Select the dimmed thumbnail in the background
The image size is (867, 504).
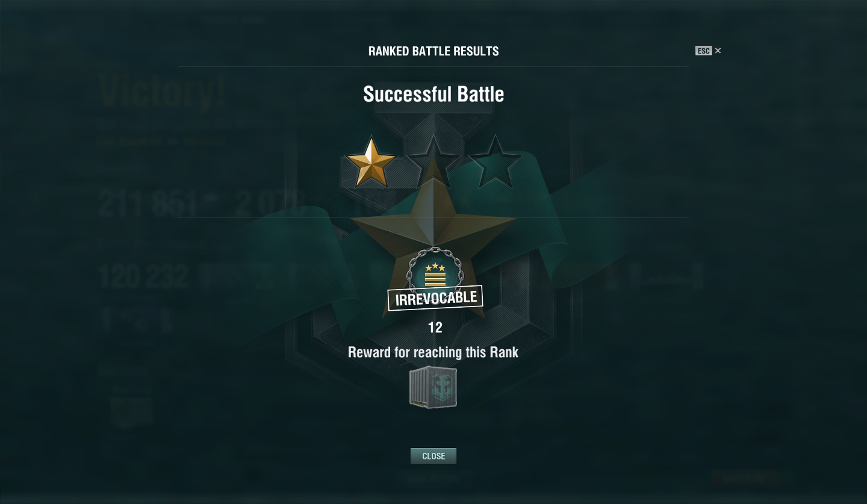[x=131, y=412]
